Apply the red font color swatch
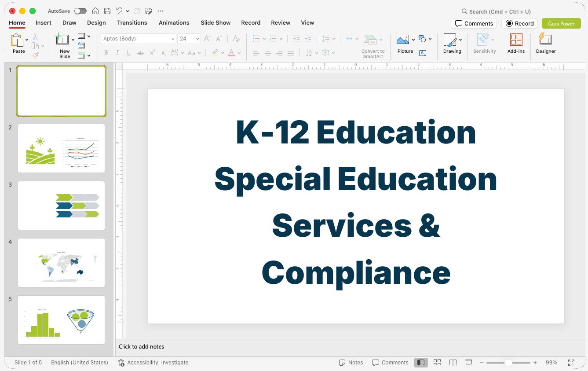Image resolution: width=588 pixels, height=371 pixels. pos(231,53)
